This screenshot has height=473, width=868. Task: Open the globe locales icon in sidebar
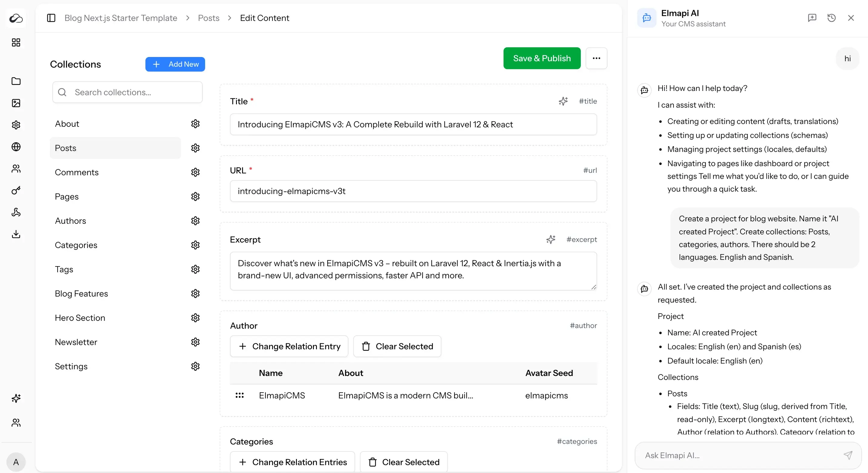click(x=16, y=147)
